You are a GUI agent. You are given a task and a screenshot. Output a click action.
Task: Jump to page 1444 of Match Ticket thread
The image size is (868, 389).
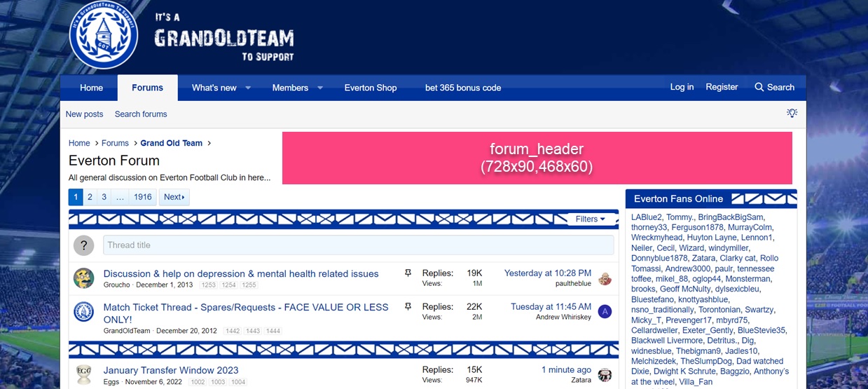[273, 331]
